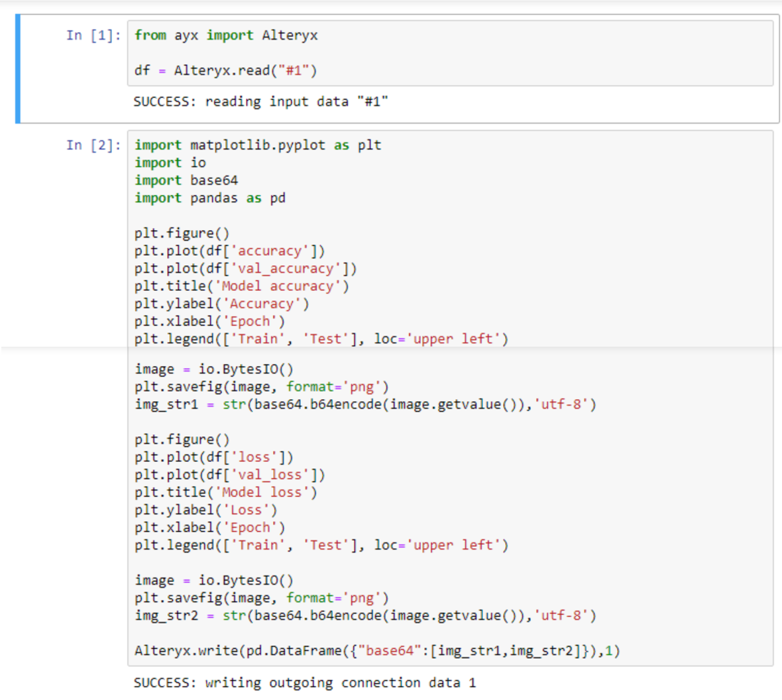
Task: Click output 'SUCCESS: writing outgoing connection data 1'
Action: (305, 683)
